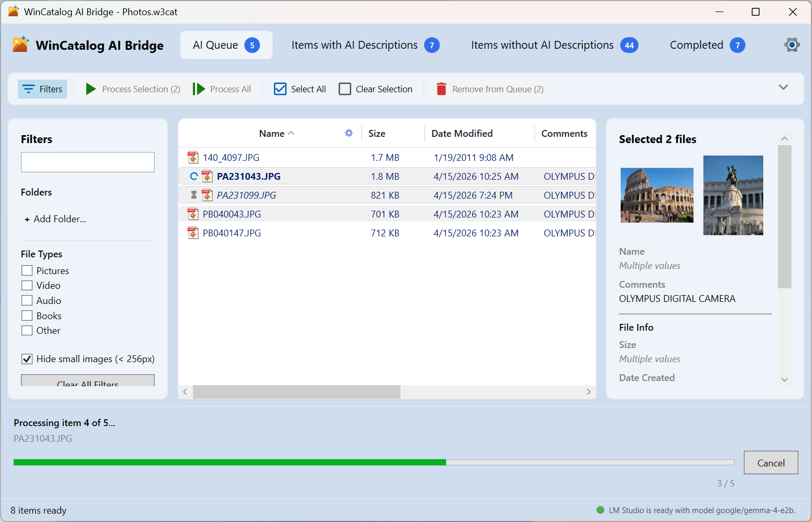Open column settings gear in Name header
The image size is (812, 522).
(349, 133)
